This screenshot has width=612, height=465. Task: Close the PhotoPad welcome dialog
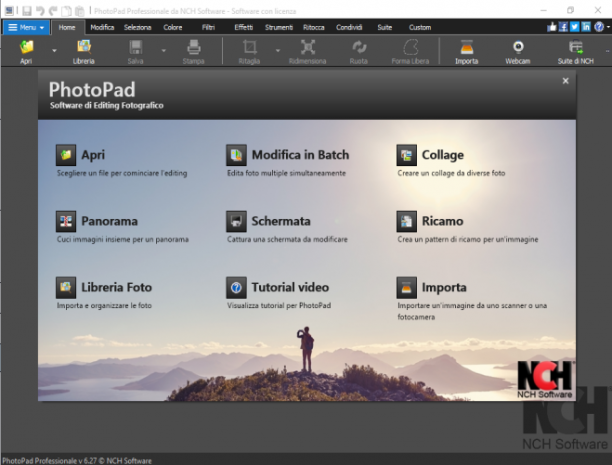tap(565, 81)
